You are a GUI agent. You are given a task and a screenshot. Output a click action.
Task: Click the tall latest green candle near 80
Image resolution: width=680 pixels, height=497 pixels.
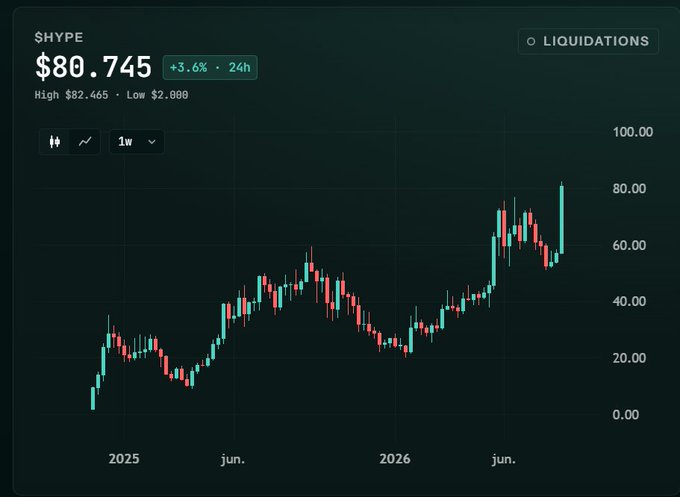(562, 219)
